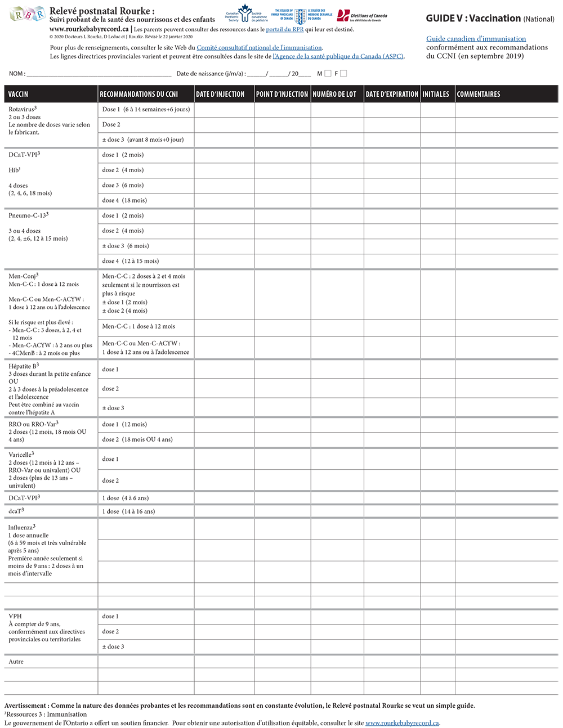Screen dimensions: 563x728
Task: Select dcaT 1 dose (14 à 16 ans)
Action: [128, 511]
